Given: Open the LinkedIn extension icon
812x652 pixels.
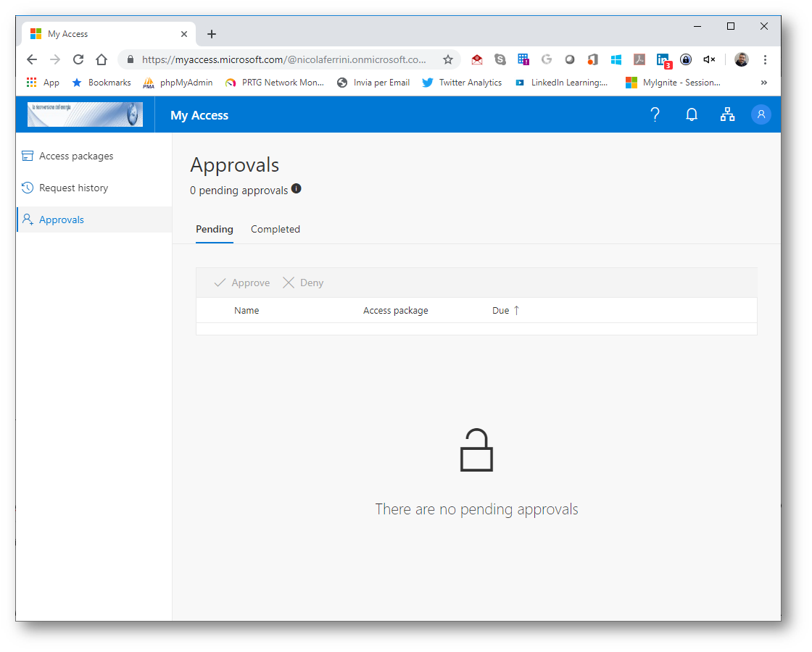Looking at the screenshot, I should 663,59.
